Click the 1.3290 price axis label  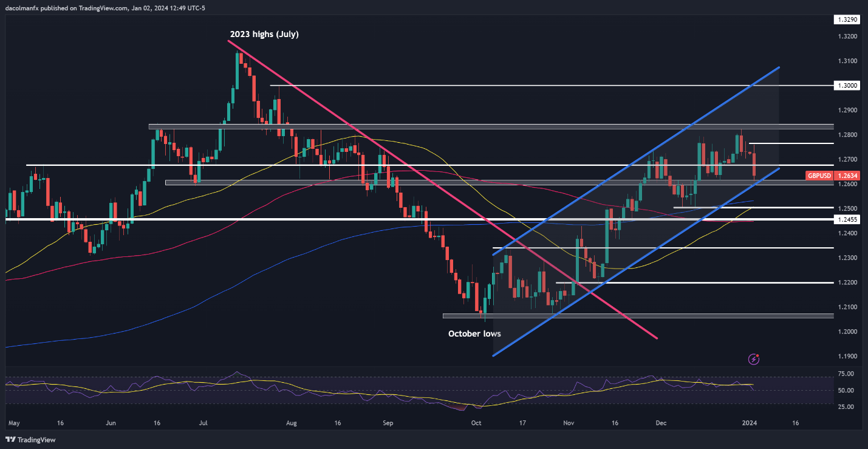tap(847, 20)
